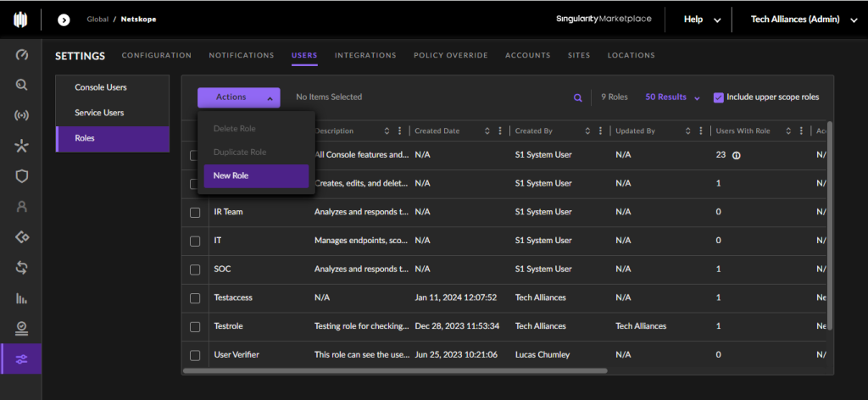The image size is (868, 400).
Task: Choose New Role from Actions menu
Action: point(256,176)
